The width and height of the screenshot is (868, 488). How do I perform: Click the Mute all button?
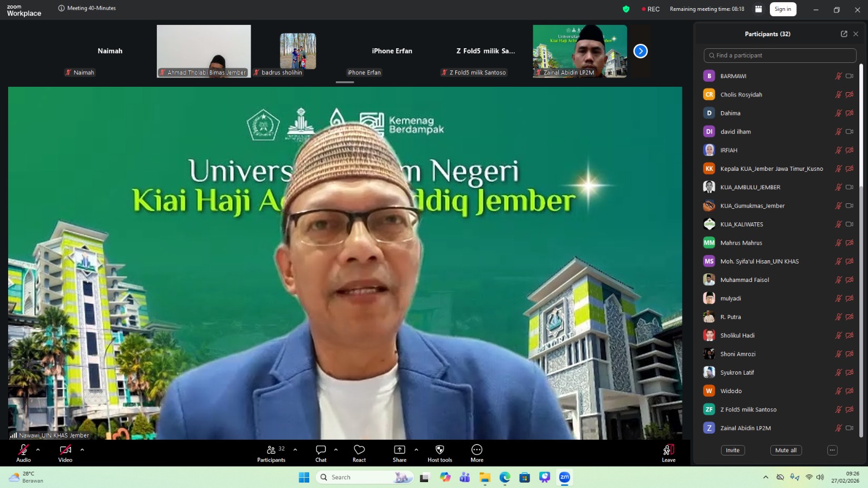[786, 450]
